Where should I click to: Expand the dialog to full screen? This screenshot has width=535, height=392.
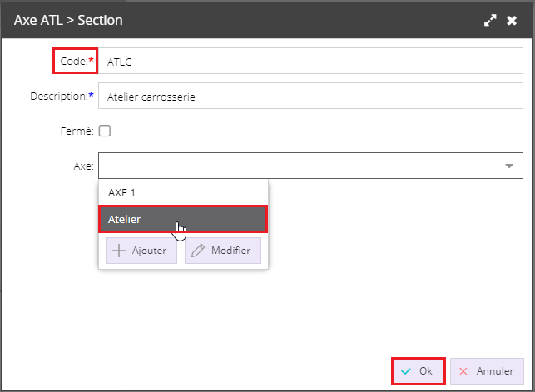point(490,21)
